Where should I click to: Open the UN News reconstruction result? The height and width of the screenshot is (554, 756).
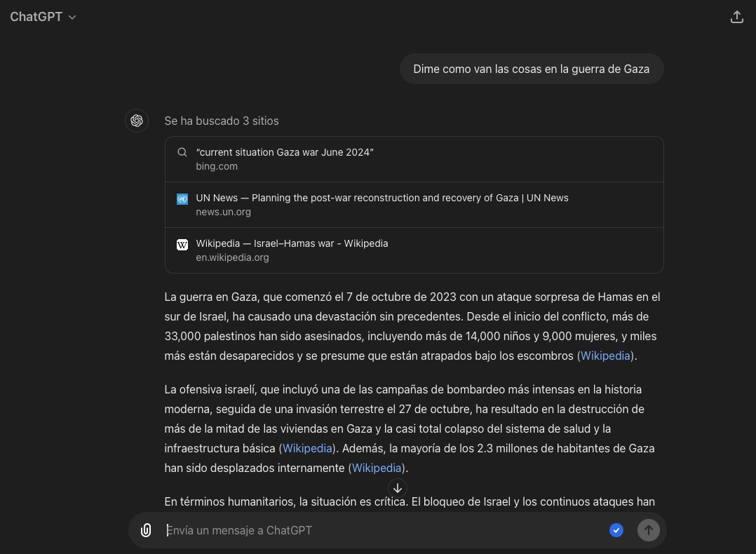[382, 198]
